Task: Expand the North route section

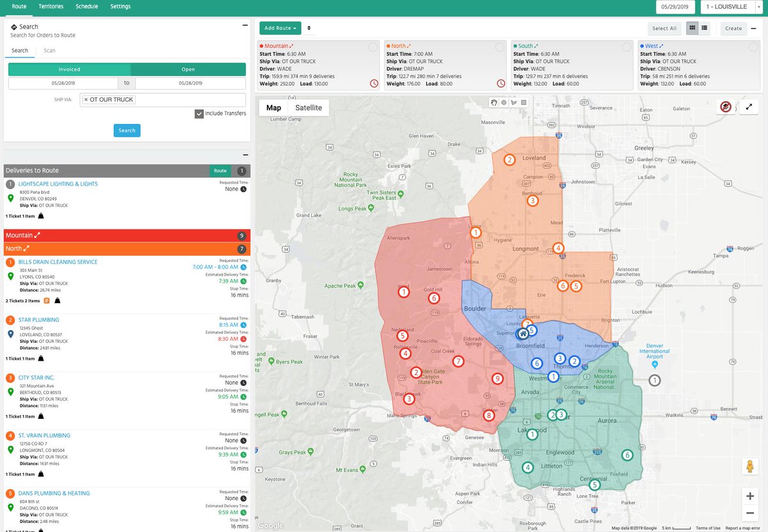Action: 126,248
